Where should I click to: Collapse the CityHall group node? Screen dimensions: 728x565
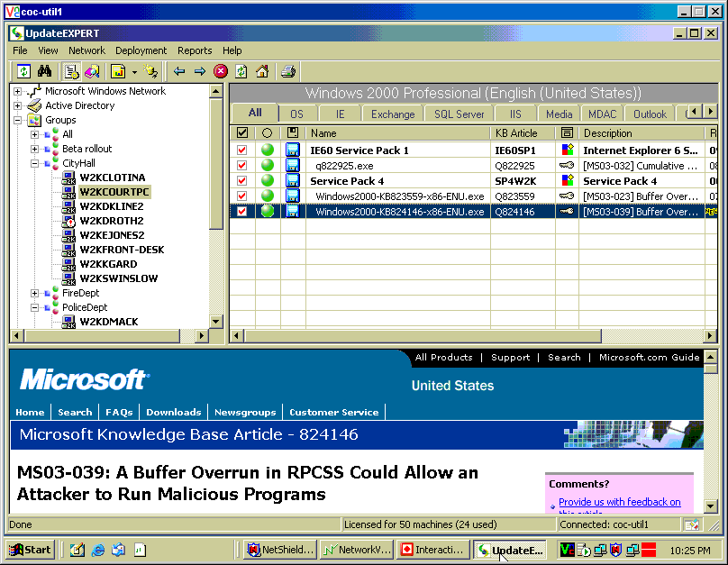pyautogui.click(x=34, y=163)
